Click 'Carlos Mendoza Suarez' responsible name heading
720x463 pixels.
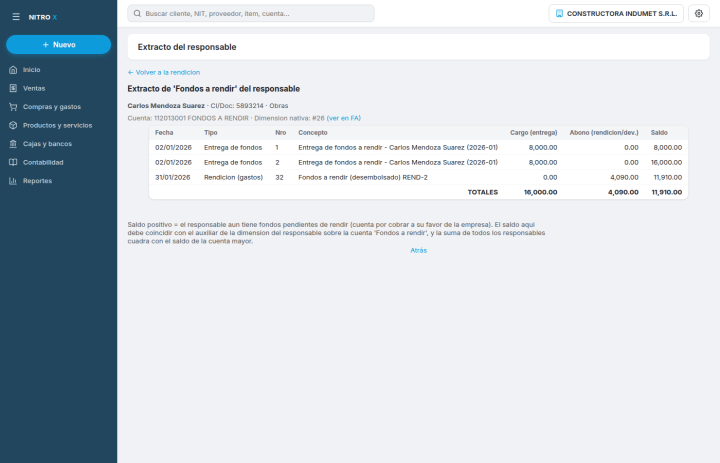[166, 106]
